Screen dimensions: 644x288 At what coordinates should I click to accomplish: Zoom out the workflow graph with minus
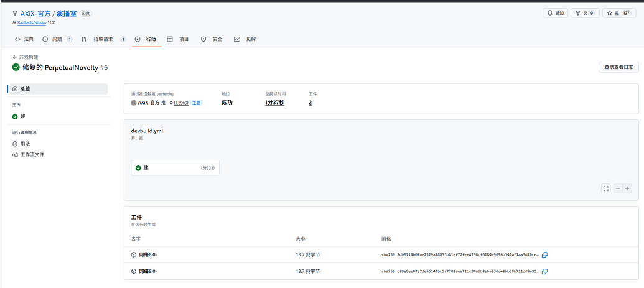click(618, 188)
